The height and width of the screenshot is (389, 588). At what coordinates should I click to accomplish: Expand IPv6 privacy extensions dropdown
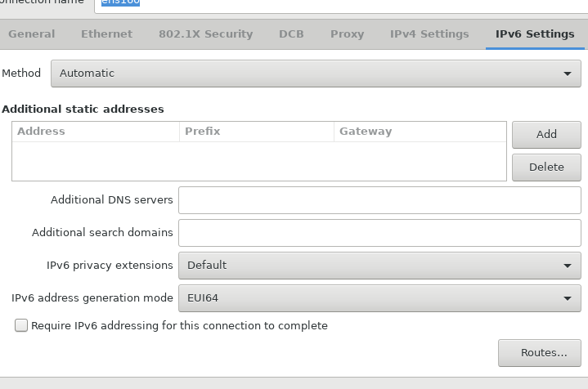pos(379,266)
